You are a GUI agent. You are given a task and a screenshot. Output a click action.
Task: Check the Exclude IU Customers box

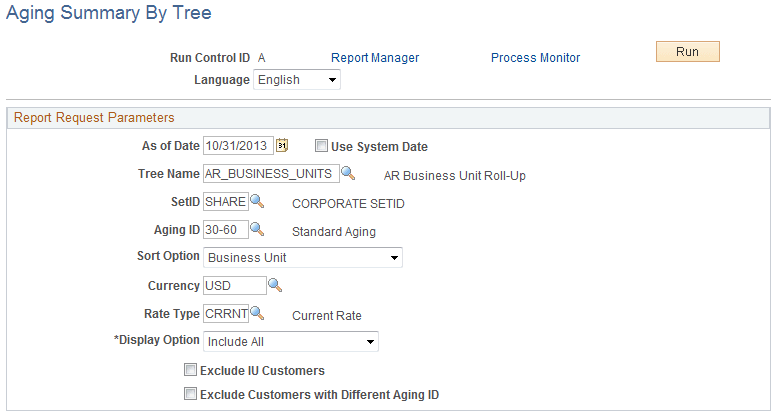coord(191,371)
